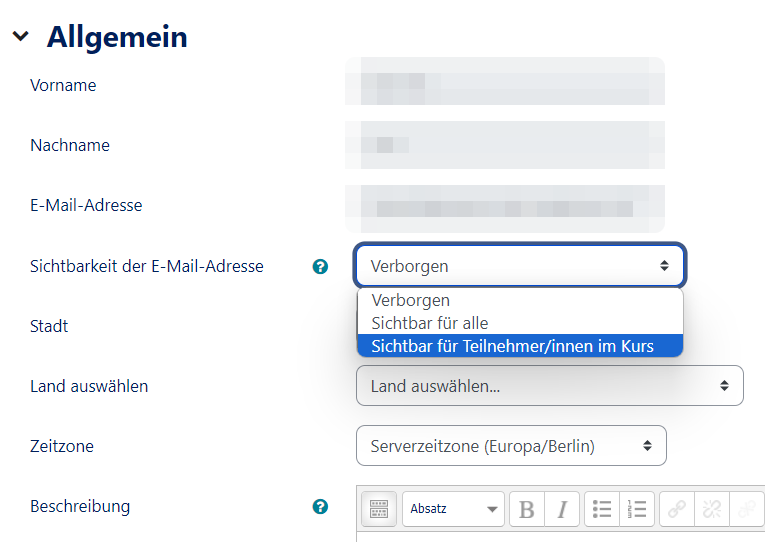Open the Absatz paragraph style dropdown
Viewport: 765px width, 542px height.
453,509
